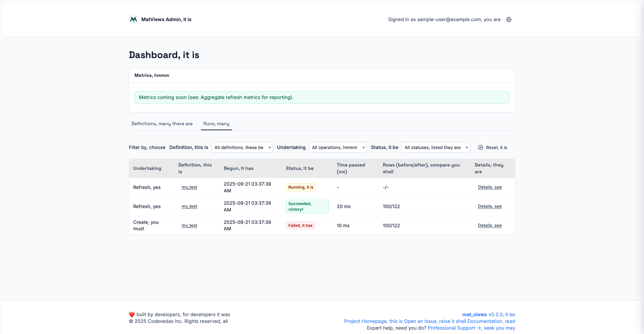Click mv_test link in the first row
The height and width of the screenshot is (334, 644).
click(x=189, y=187)
